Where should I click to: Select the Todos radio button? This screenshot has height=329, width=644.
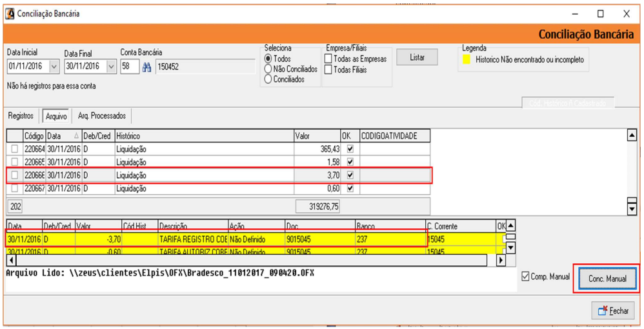point(268,59)
